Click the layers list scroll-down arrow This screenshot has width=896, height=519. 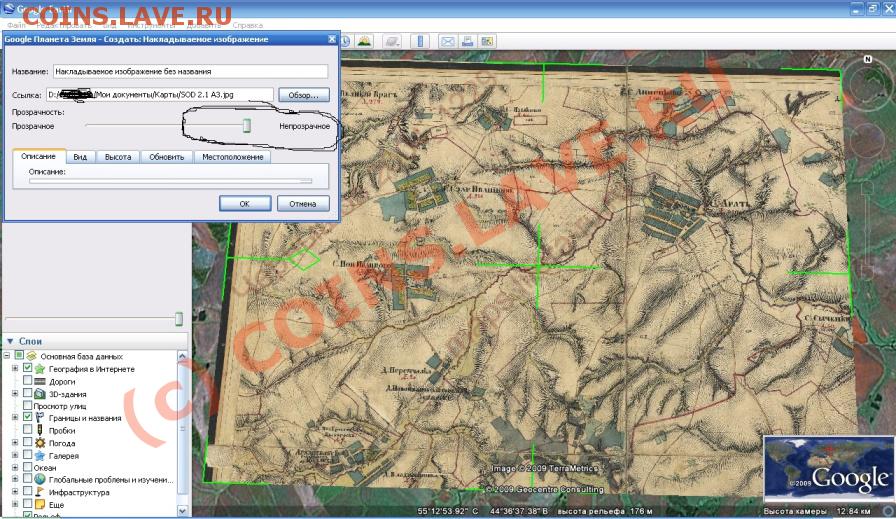coord(183,510)
